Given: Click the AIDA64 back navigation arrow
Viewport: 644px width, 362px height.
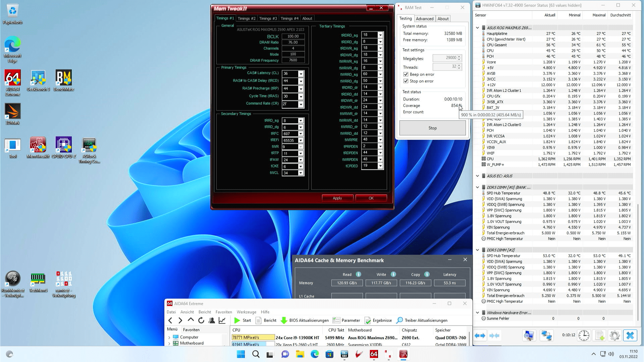Looking at the screenshot, I should [170, 320].
